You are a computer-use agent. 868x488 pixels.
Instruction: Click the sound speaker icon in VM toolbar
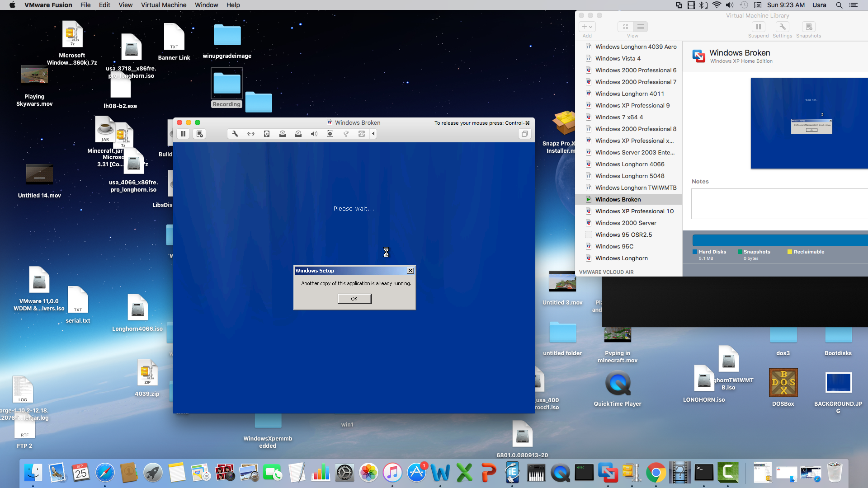point(314,134)
